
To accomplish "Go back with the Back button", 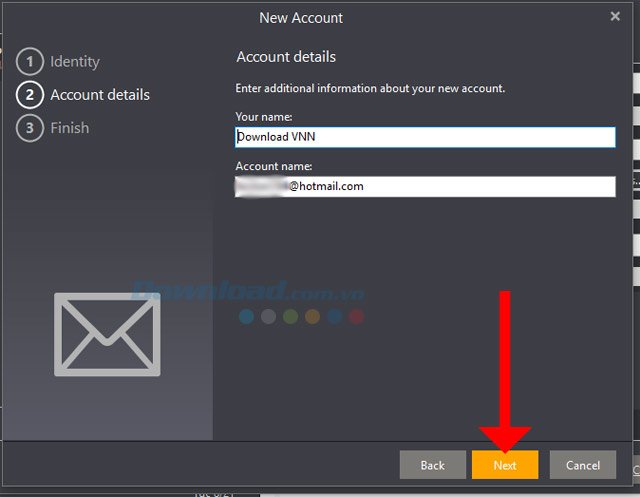I will [432, 465].
